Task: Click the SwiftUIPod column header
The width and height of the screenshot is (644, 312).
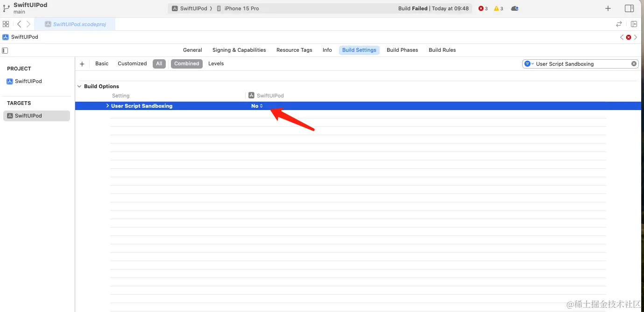Action: click(266, 96)
